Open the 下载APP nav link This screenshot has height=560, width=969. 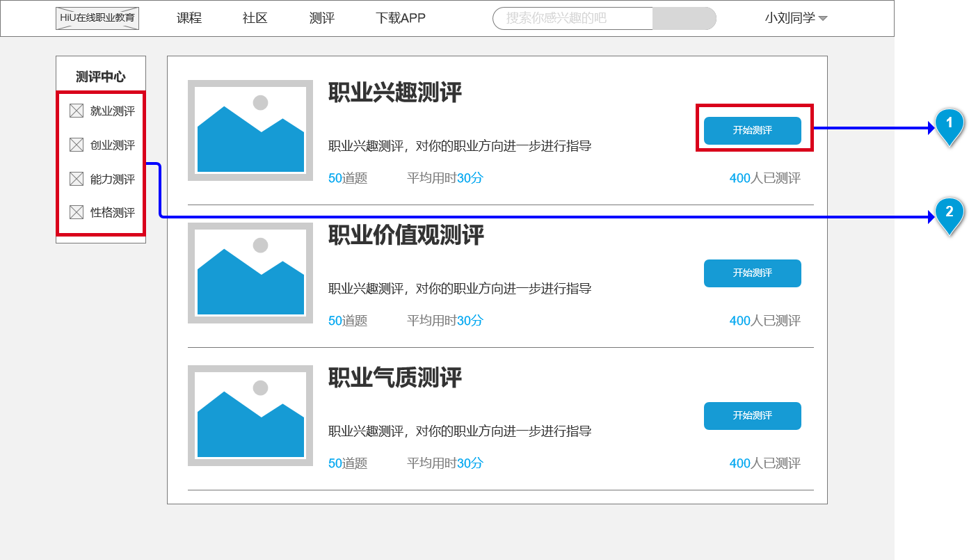pos(401,18)
